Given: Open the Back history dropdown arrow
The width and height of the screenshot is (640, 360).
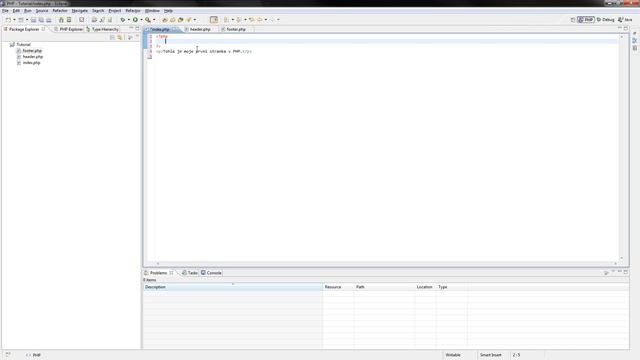Looking at the screenshot, I should (x=266, y=20).
